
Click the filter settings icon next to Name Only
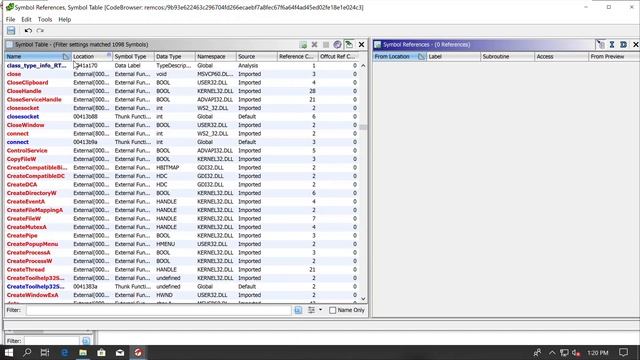[311, 310]
